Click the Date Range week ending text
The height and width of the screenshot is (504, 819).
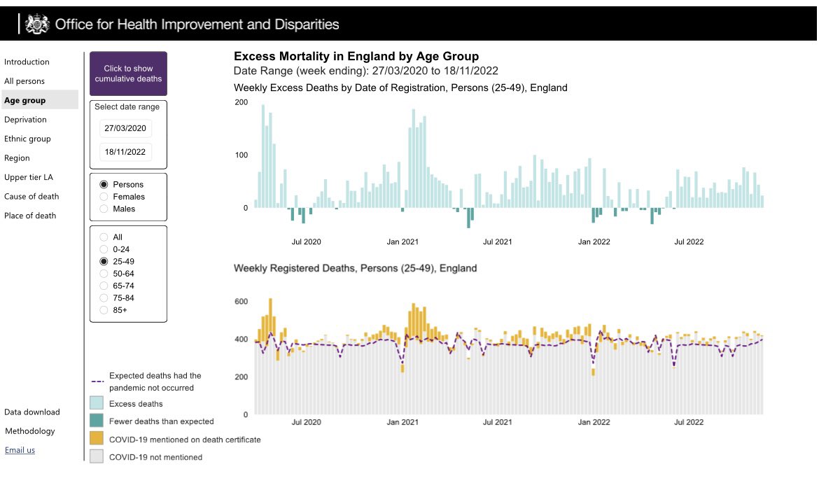click(x=365, y=71)
